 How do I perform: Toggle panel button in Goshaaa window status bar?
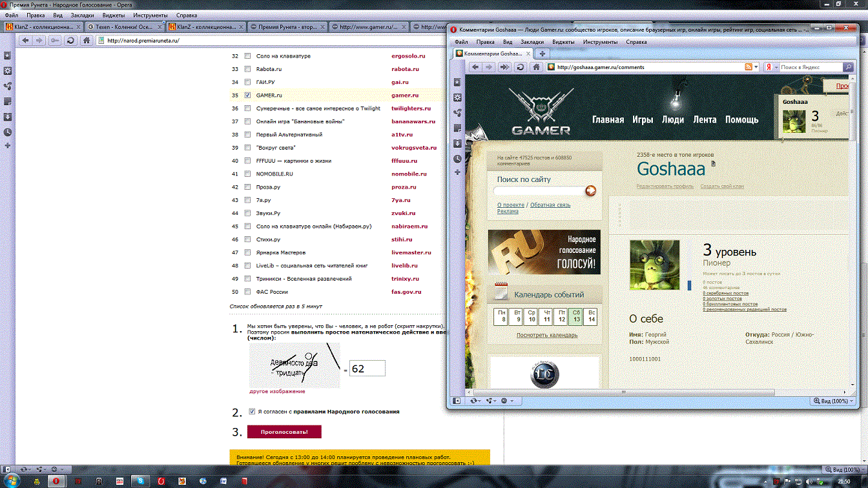click(457, 401)
